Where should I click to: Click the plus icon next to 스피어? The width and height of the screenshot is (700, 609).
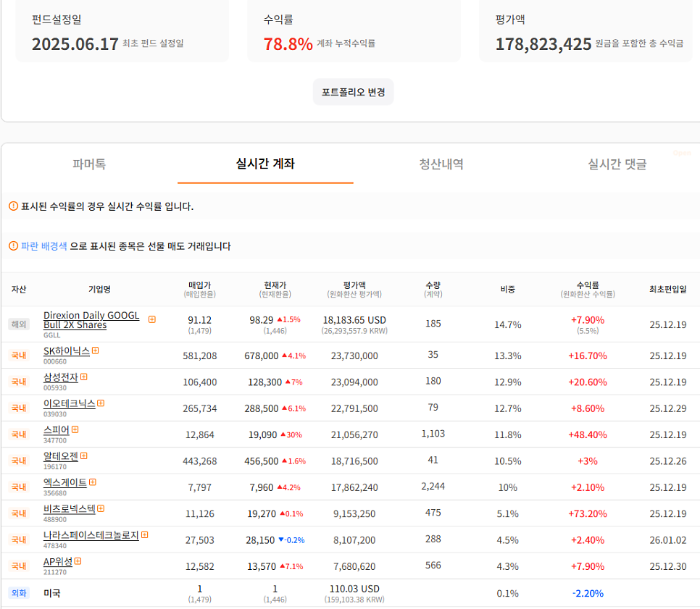tap(75, 429)
